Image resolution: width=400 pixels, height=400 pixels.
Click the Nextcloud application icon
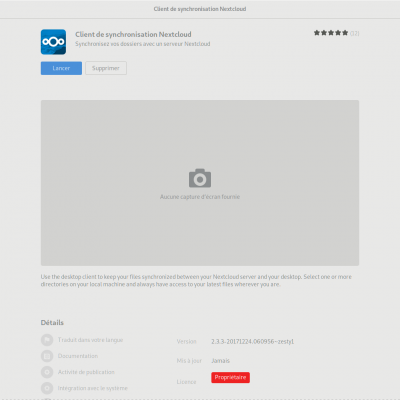[53, 42]
